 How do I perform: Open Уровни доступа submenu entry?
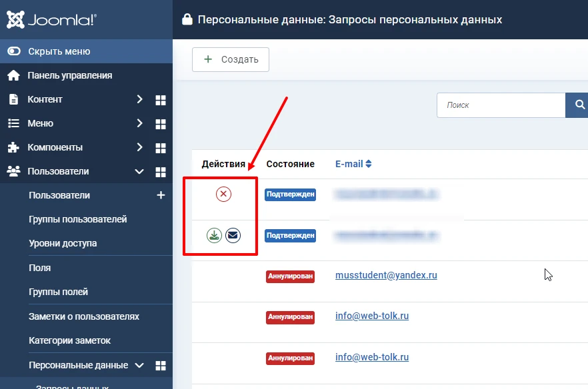[63, 243]
